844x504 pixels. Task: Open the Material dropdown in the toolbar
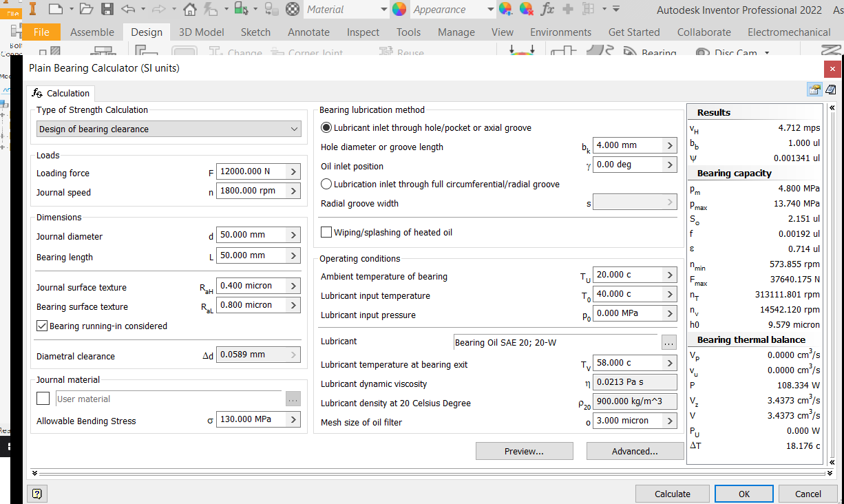pyautogui.click(x=383, y=10)
